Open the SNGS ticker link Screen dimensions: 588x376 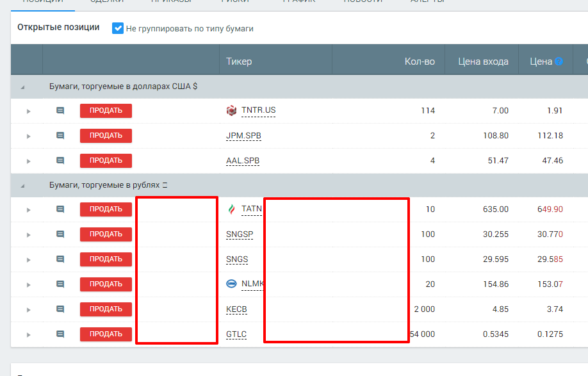pos(237,259)
